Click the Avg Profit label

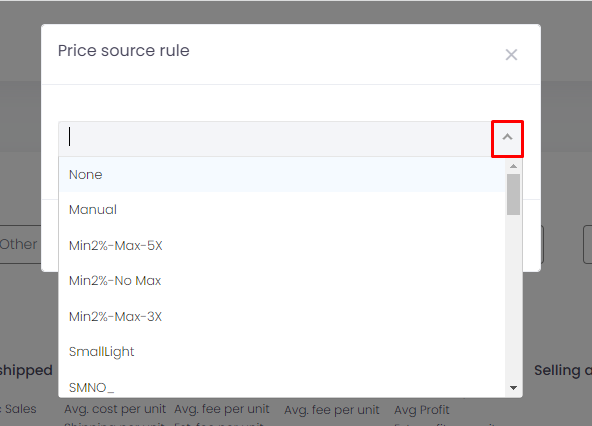[422, 409]
